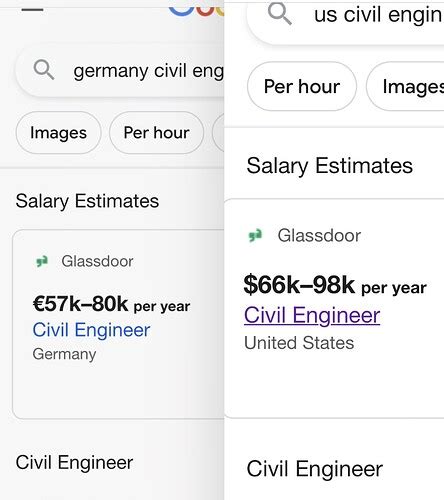Select the Images chip in US search
The image size is (444, 500).
(x=405, y=86)
